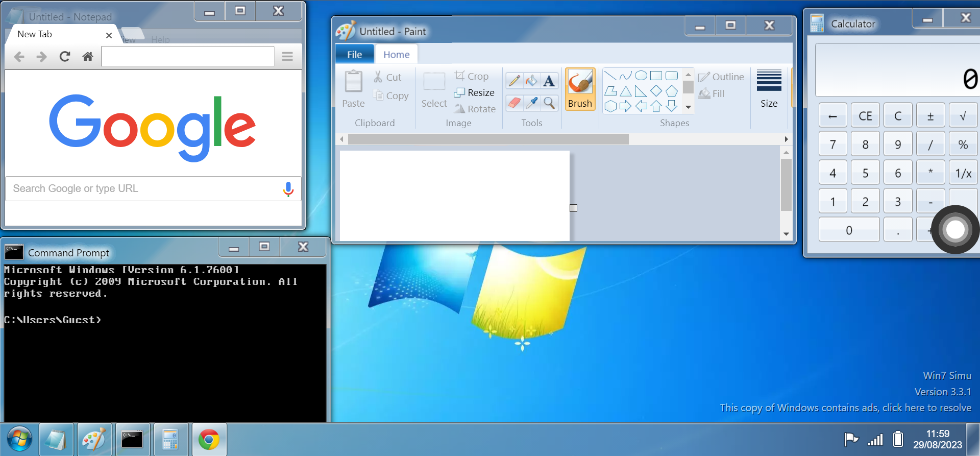Select the Eraser tool in Paint
This screenshot has height=456, width=980.
[514, 103]
